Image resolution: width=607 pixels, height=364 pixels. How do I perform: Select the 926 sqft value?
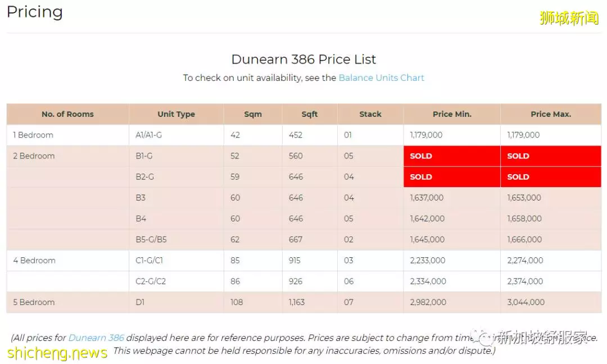tap(296, 281)
